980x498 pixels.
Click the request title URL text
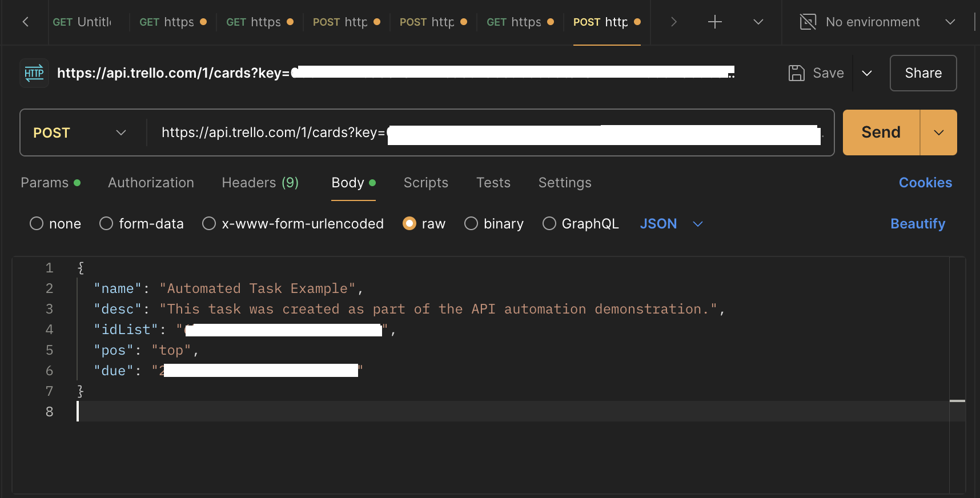tap(395, 73)
